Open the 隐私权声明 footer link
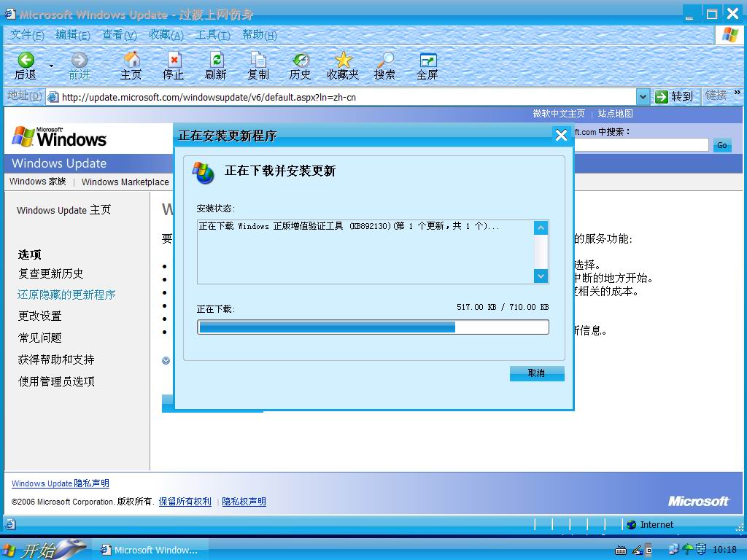The height and width of the screenshot is (560, 747). [x=244, y=502]
